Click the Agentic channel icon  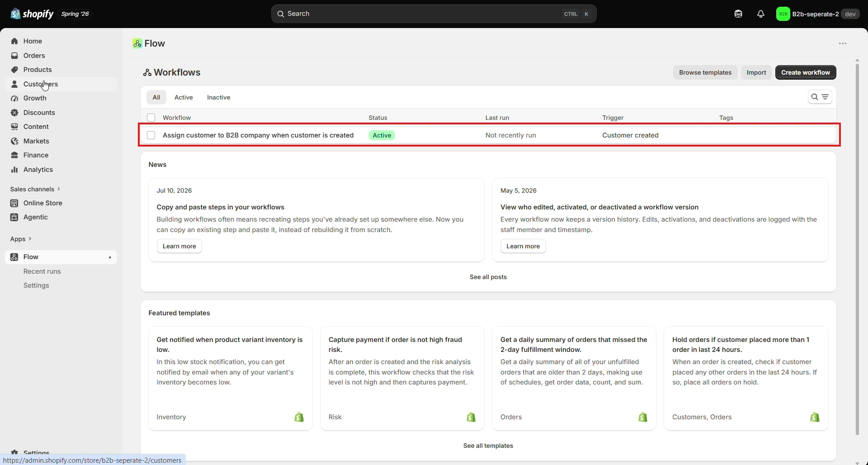point(14,217)
